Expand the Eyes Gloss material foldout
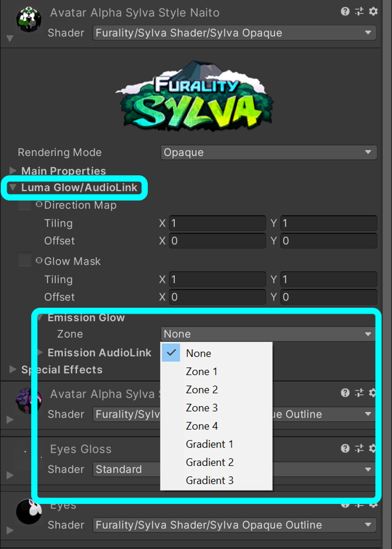392x549 pixels. coord(10,475)
